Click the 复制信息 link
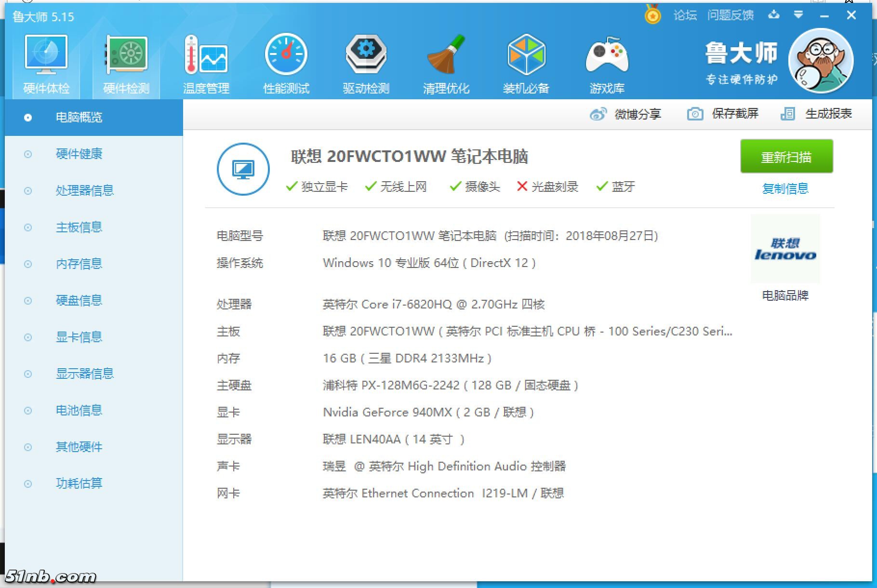 click(x=785, y=189)
